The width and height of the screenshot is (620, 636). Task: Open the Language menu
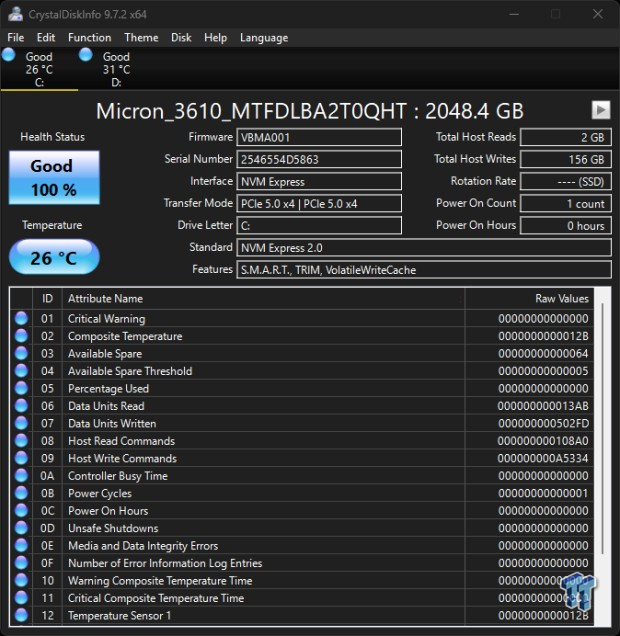click(264, 38)
